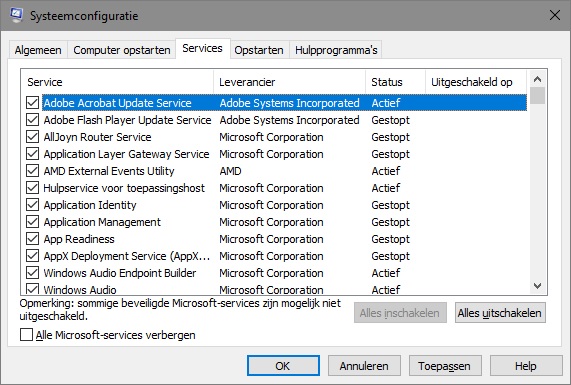Screen dimensions: 571x385
Task: Confirm with the OK button
Action: pos(283,366)
